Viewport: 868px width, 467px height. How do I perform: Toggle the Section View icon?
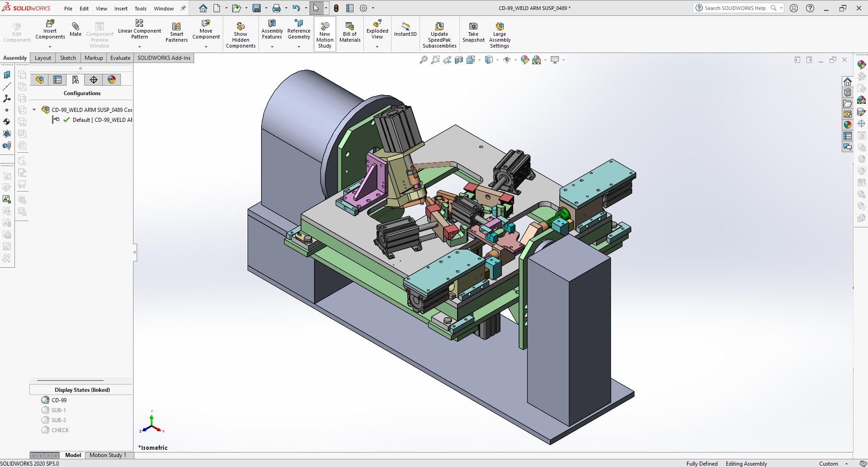click(459, 60)
